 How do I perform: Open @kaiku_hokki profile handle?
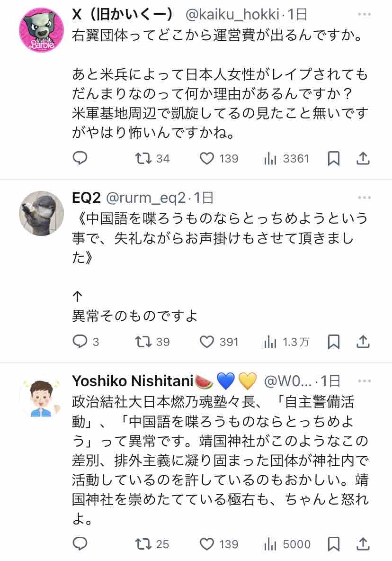point(232,15)
